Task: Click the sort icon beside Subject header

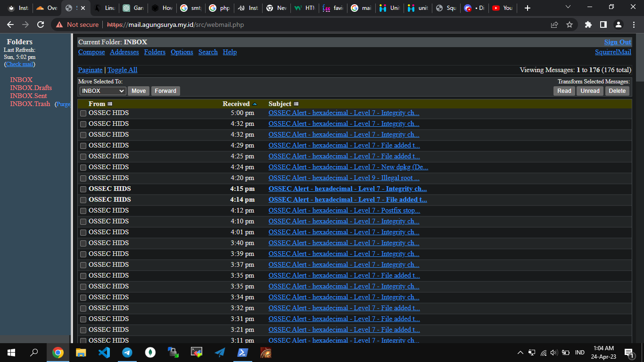Action: point(296,104)
